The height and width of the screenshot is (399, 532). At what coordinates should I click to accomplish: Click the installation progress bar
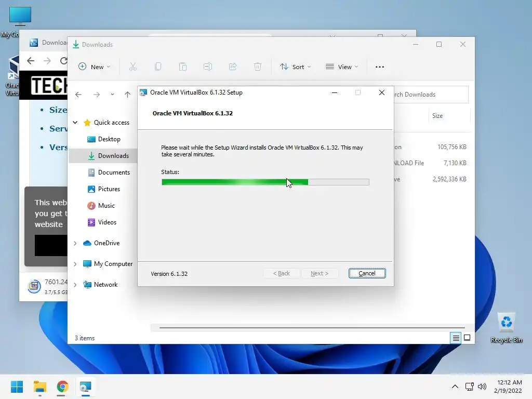click(x=265, y=182)
